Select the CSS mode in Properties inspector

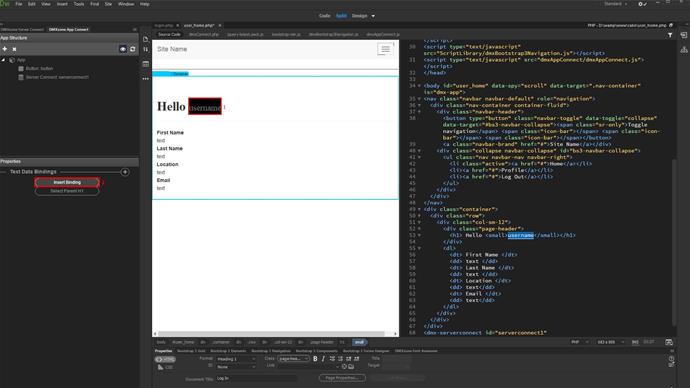(x=165, y=367)
